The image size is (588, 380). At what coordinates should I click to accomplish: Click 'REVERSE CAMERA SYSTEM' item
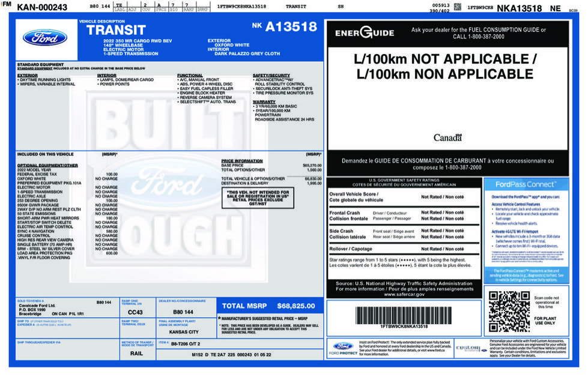tap(204, 97)
